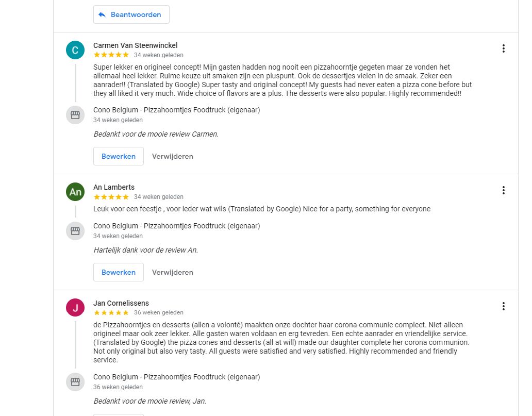The width and height of the screenshot is (532, 416).
Task: Edit the owner reply to An's review
Action: 119,272
